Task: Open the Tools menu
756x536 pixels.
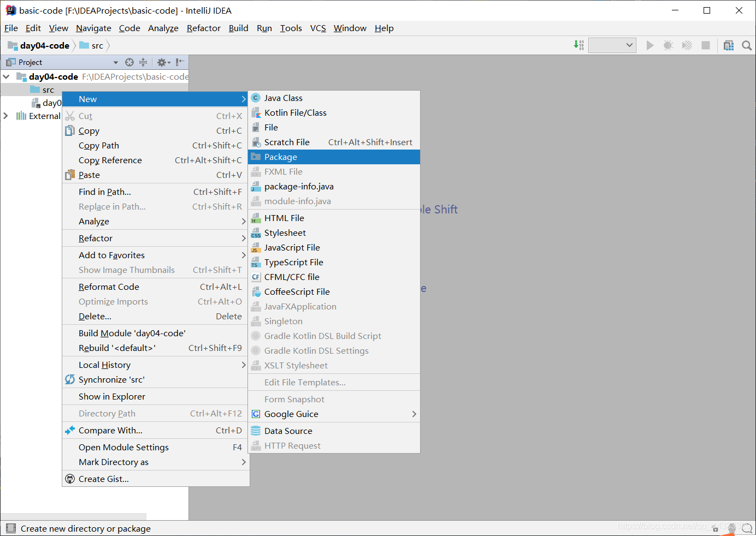Action: 291,28
